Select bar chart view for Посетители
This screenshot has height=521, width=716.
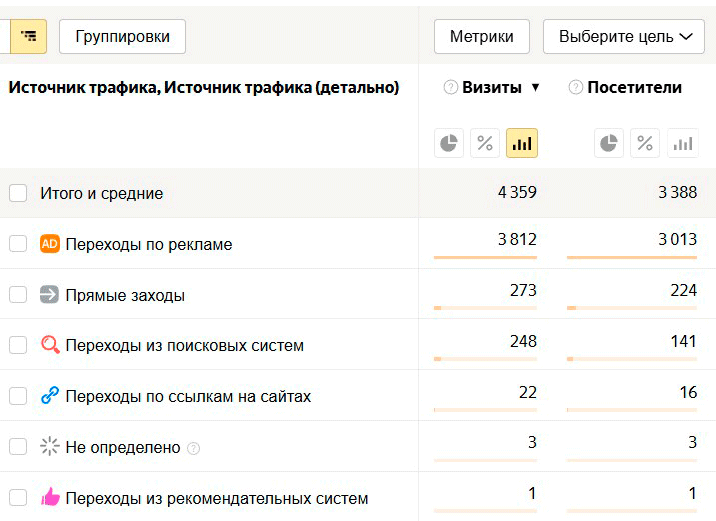click(x=683, y=143)
